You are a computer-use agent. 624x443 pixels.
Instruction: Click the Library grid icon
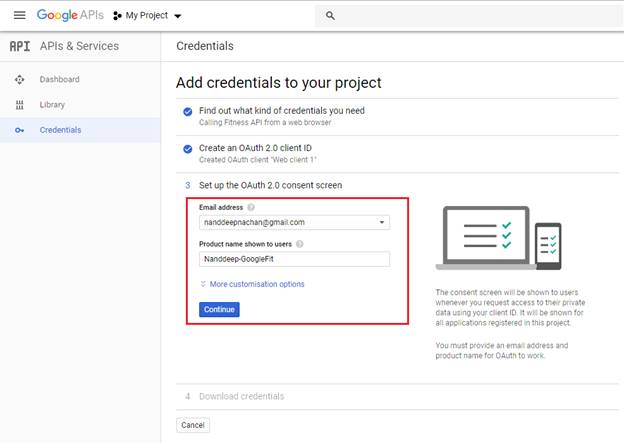tap(20, 105)
